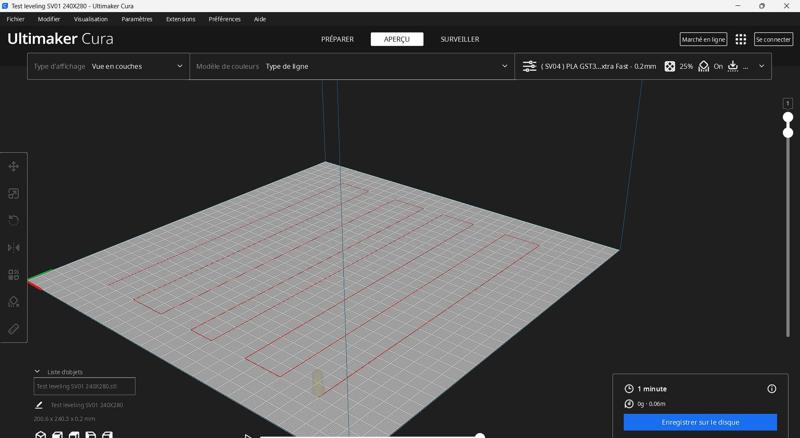
Task: Click the Marché en ligne button
Action: point(704,39)
